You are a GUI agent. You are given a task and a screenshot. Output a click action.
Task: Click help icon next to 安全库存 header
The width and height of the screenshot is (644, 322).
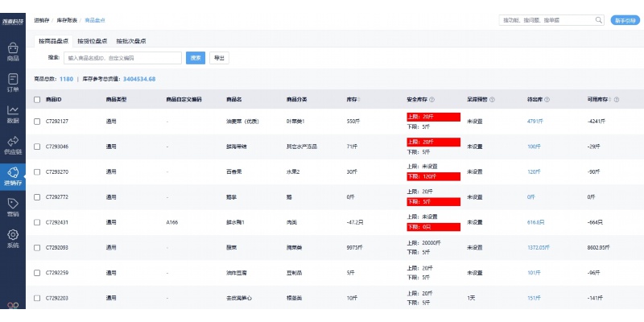(x=432, y=100)
